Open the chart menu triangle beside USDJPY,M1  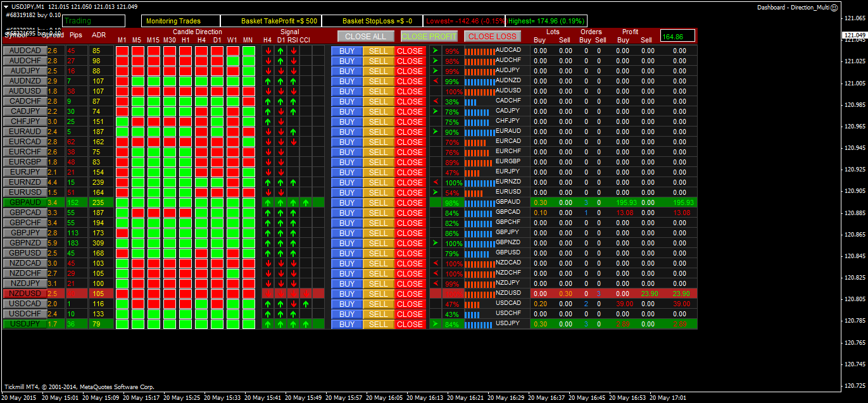point(6,6)
